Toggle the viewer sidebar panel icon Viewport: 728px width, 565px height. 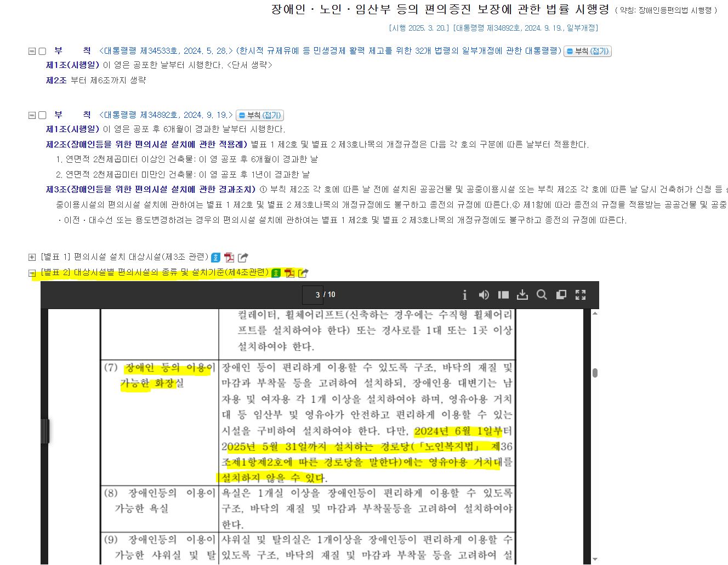pos(503,295)
